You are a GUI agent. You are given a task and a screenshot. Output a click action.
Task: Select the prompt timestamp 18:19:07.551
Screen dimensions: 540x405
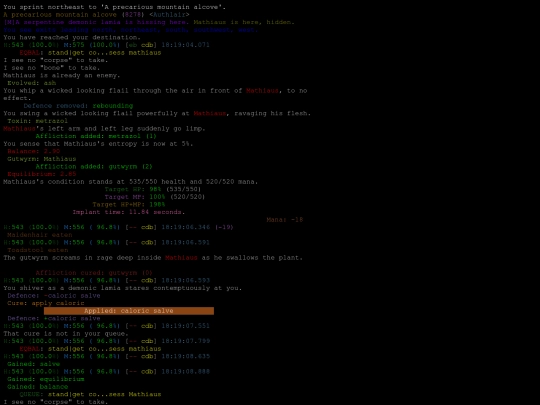click(x=185, y=325)
